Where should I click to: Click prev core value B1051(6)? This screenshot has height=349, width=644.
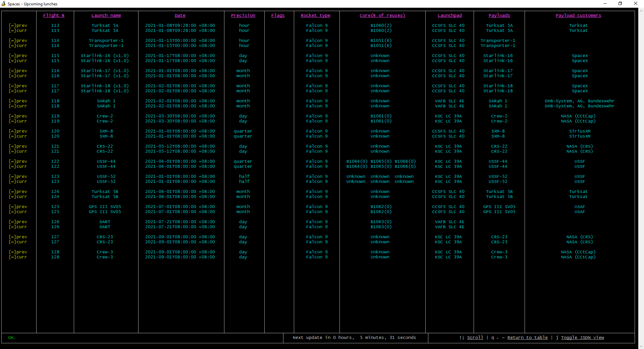[381, 41]
